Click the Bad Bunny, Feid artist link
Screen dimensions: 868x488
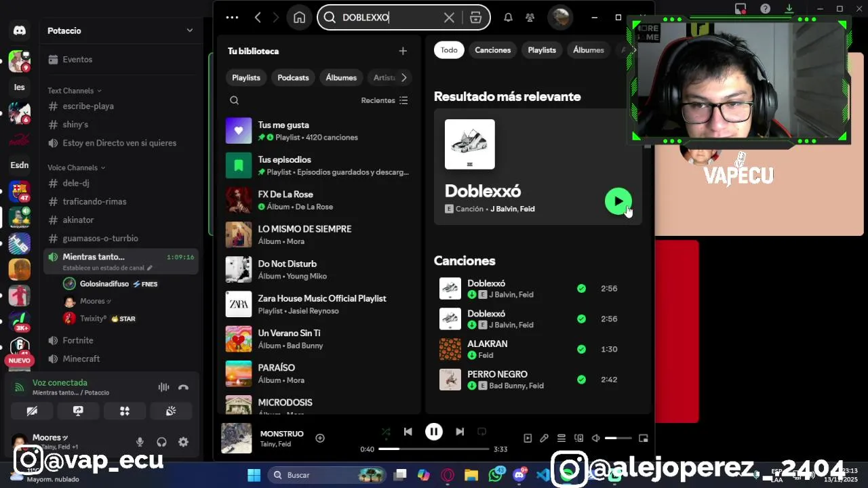[516, 386]
